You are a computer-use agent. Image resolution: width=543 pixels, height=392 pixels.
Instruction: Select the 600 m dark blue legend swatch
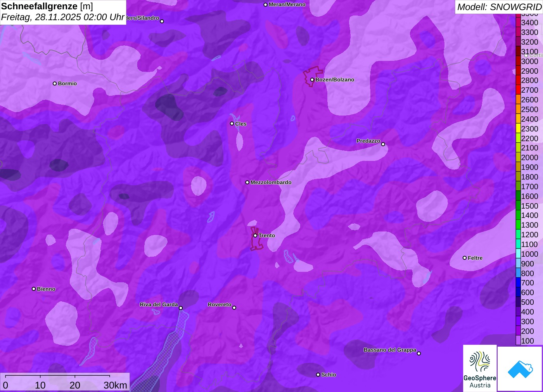518,292
